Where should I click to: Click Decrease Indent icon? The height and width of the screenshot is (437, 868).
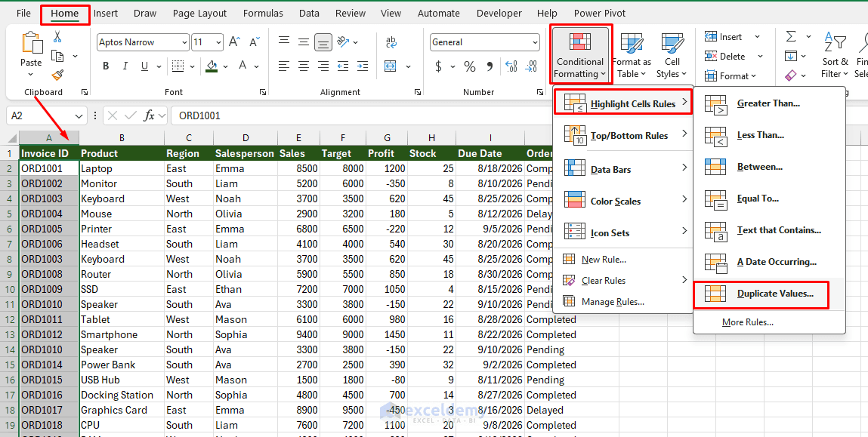point(343,66)
